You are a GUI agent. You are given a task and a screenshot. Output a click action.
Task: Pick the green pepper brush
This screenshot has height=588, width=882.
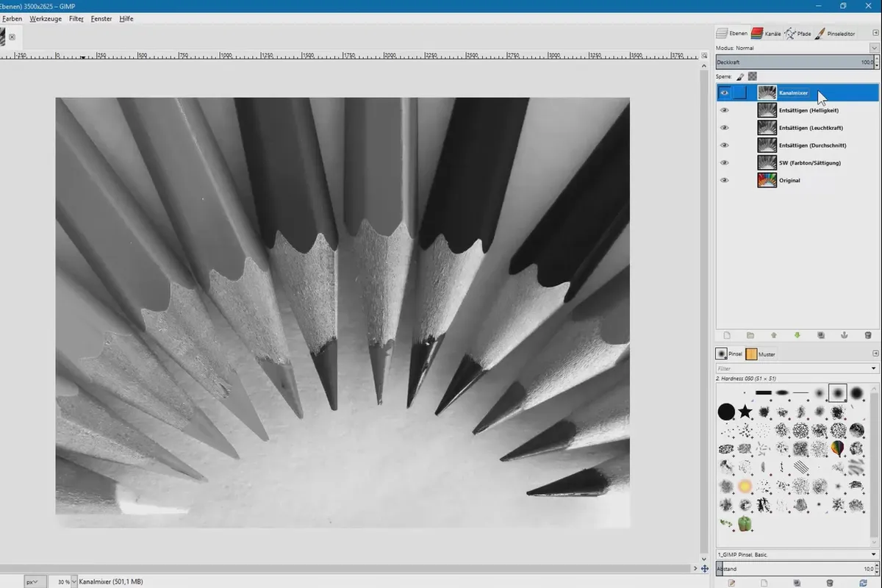[745, 523]
